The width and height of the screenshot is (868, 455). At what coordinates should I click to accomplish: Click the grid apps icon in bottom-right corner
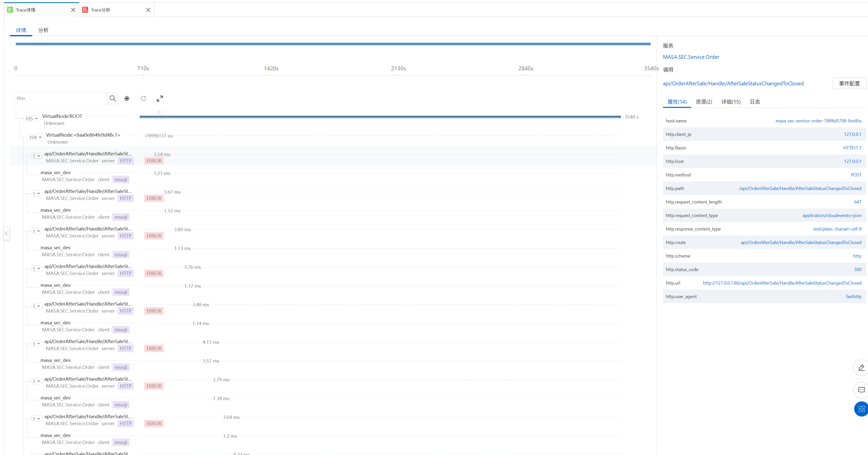point(861,409)
